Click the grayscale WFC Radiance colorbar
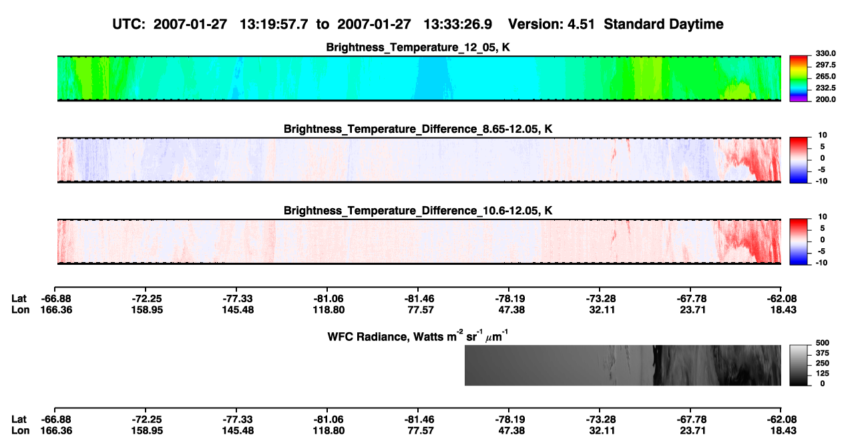This screenshot has height=445, width=868. pos(799,366)
